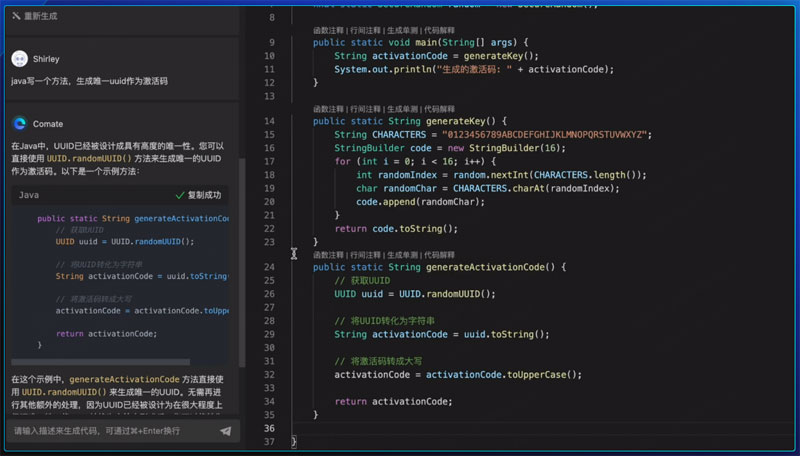Click the 重新生成 regenerate text button

pyautogui.click(x=42, y=18)
